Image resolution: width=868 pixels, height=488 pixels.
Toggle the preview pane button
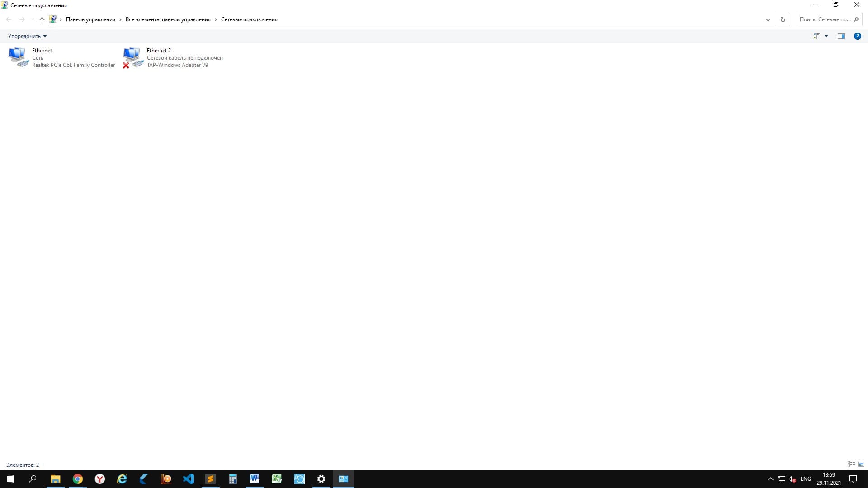coord(841,36)
